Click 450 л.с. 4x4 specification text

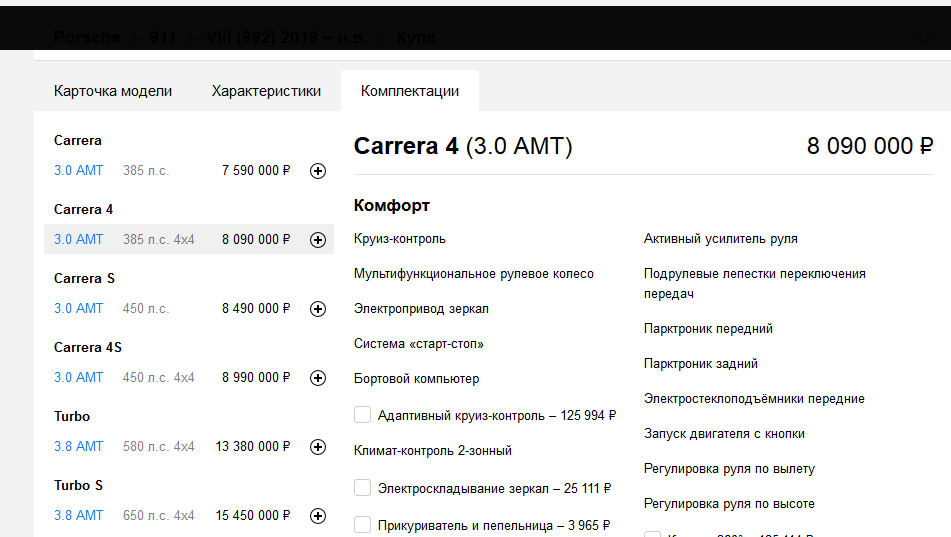[x=158, y=377]
